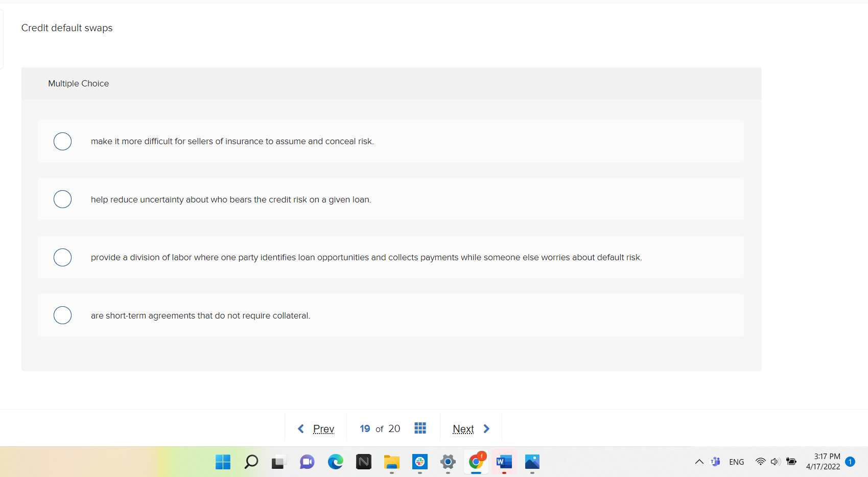Open the Photos app on the taskbar
Image resolution: width=868 pixels, height=477 pixels.
pyautogui.click(x=532, y=462)
